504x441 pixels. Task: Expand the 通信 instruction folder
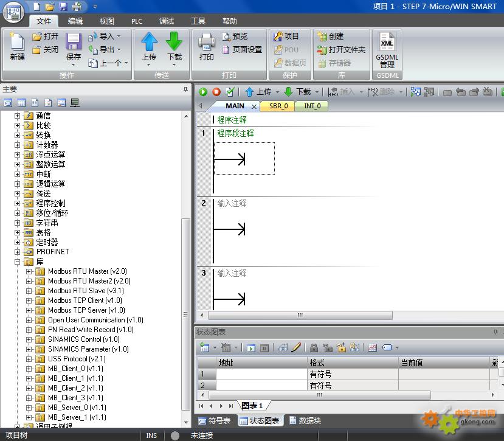[18, 116]
